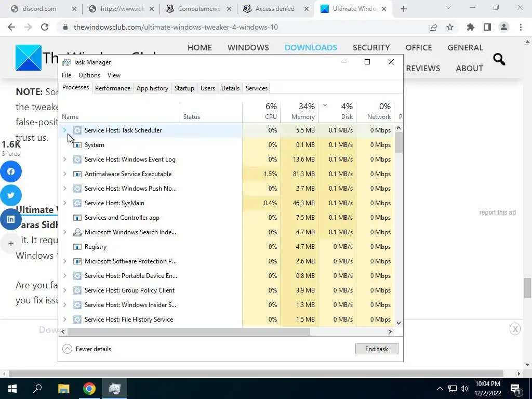Open the Chrome profile avatar
This screenshot has height=399, width=532.
tap(504, 27)
